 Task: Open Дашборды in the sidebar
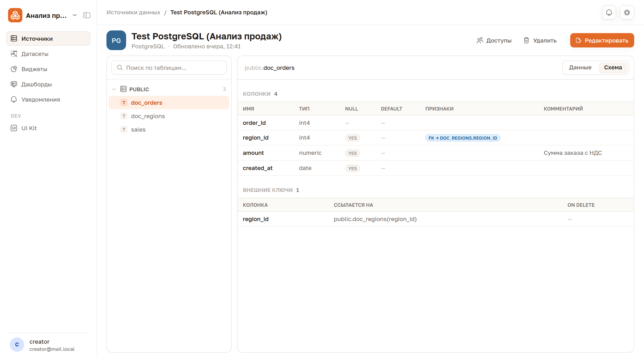click(48, 84)
